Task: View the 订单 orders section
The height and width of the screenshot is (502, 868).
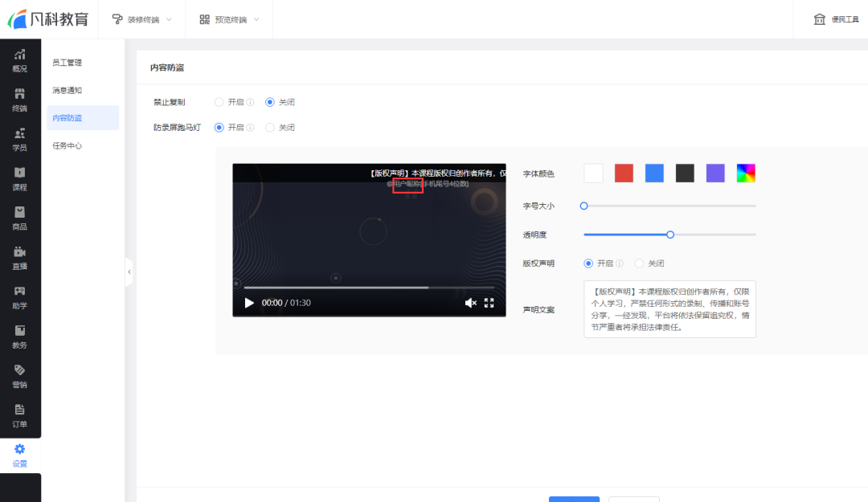Action: pyautogui.click(x=19, y=414)
